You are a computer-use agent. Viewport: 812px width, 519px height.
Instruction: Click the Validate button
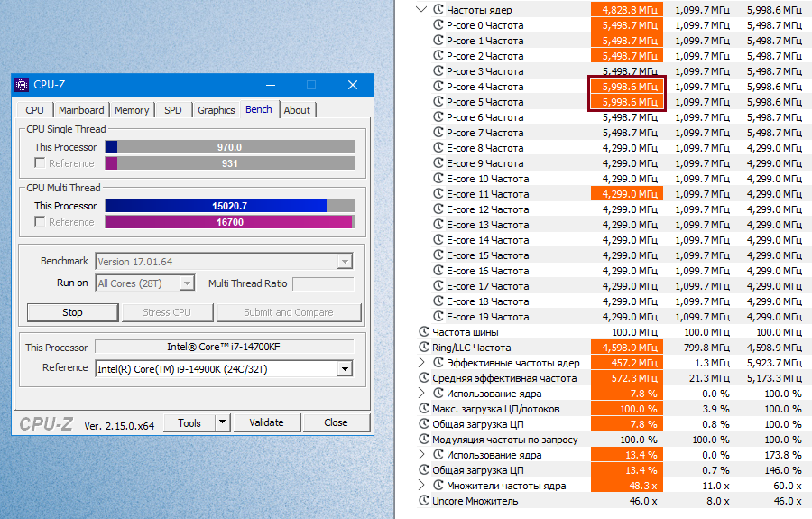(x=267, y=422)
